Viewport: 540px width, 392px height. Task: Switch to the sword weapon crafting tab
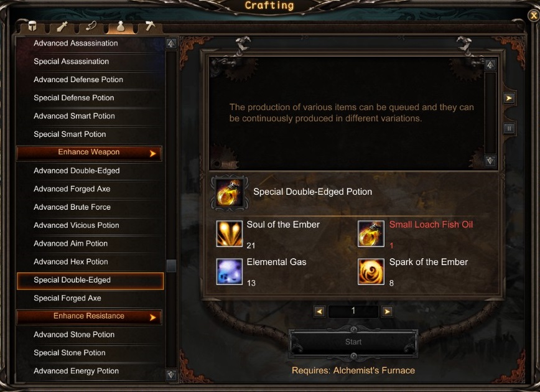click(x=62, y=27)
